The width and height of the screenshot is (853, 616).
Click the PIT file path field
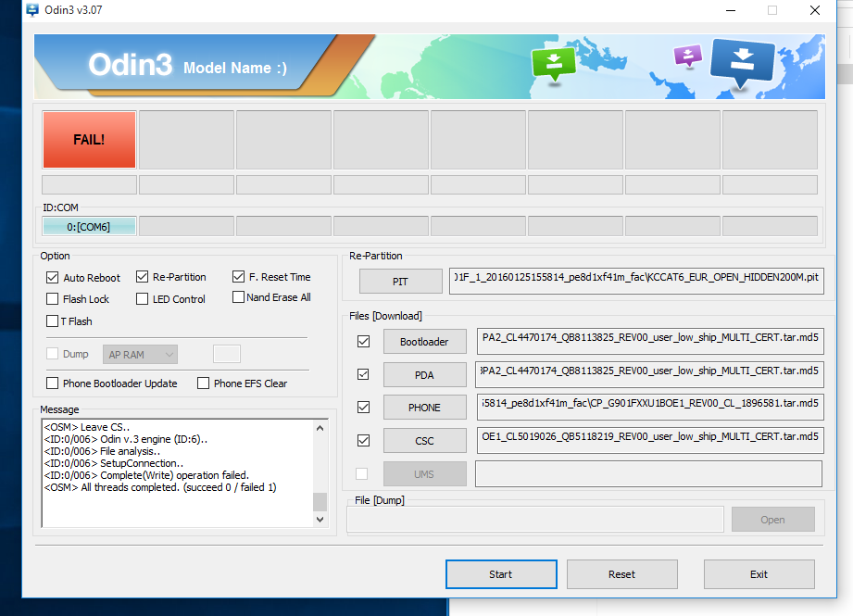click(x=636, y=281)
